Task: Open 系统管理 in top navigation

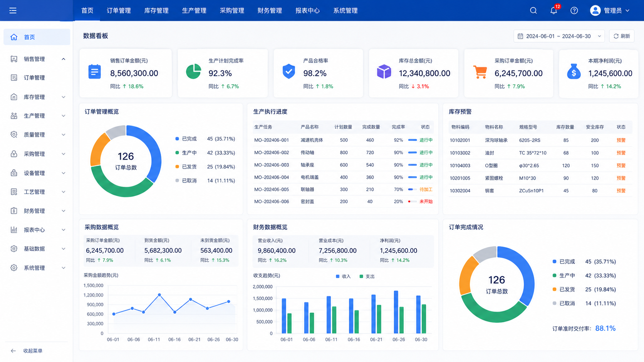Action: (345, 10)
